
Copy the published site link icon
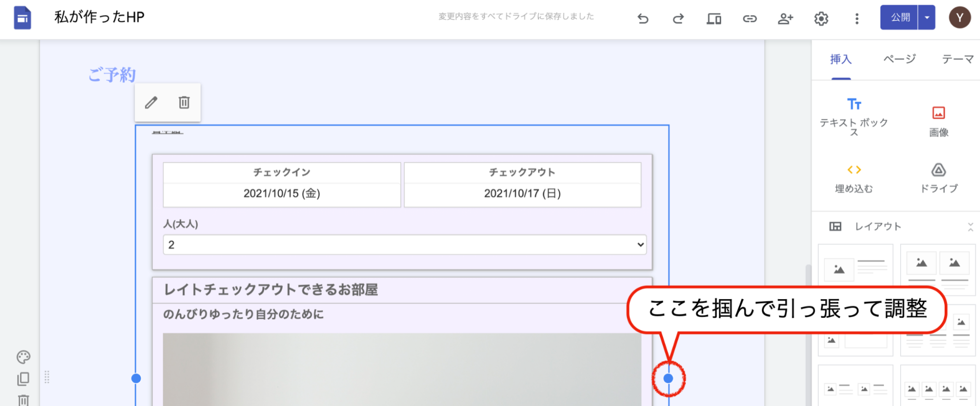(x=750, y=19)
